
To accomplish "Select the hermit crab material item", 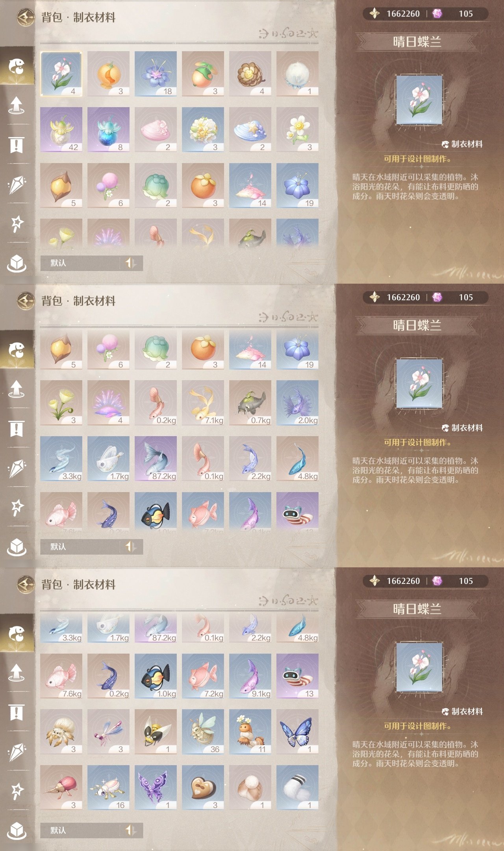I will click(x=61, y=732).
